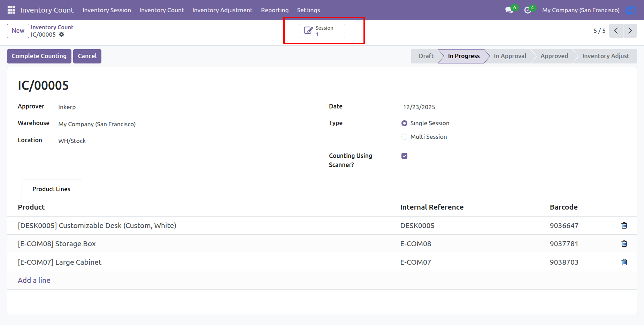Switch to the Product Lines tab
The image size is (644, 325).
51,189
